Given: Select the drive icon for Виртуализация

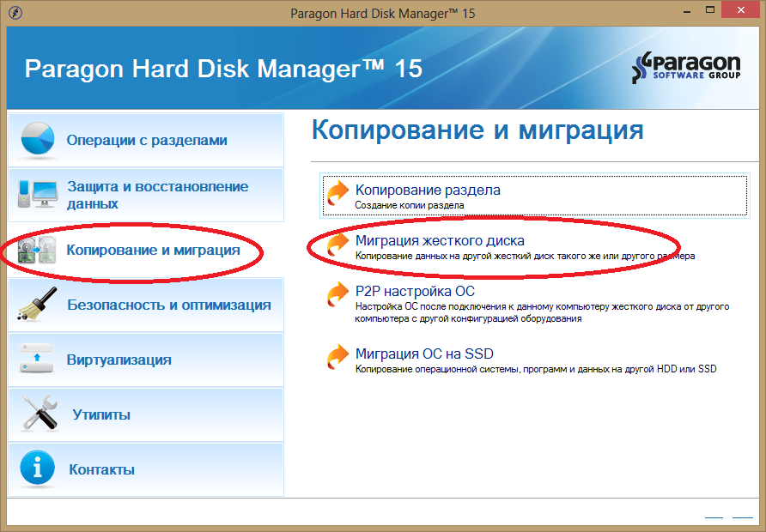Looking at the screenshot, I should [x=37, y=359].
